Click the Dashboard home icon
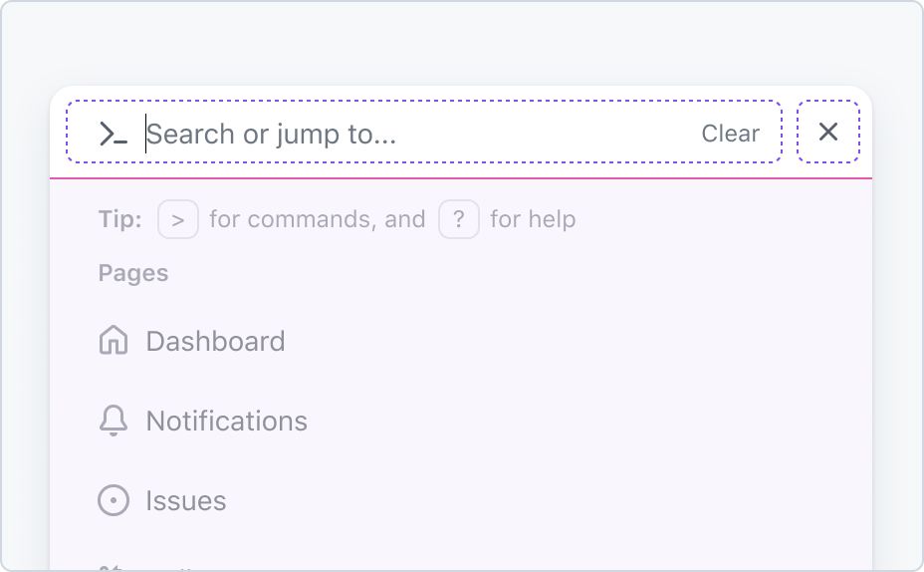 click(x=114, y=340)
